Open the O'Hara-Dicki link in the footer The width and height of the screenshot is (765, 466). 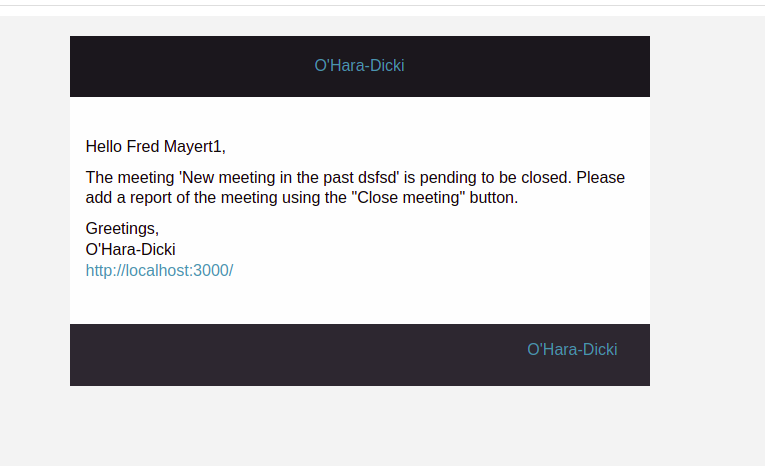572,349
